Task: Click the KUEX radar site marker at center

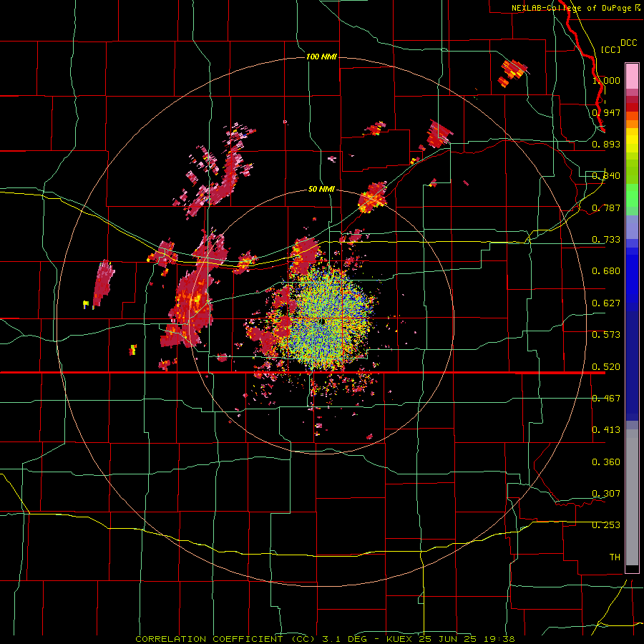Action: 323,321
